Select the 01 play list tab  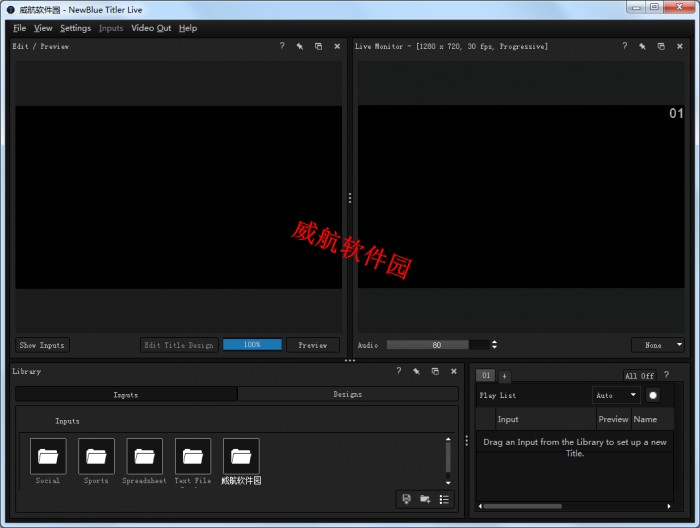click(x=486, y=375)
